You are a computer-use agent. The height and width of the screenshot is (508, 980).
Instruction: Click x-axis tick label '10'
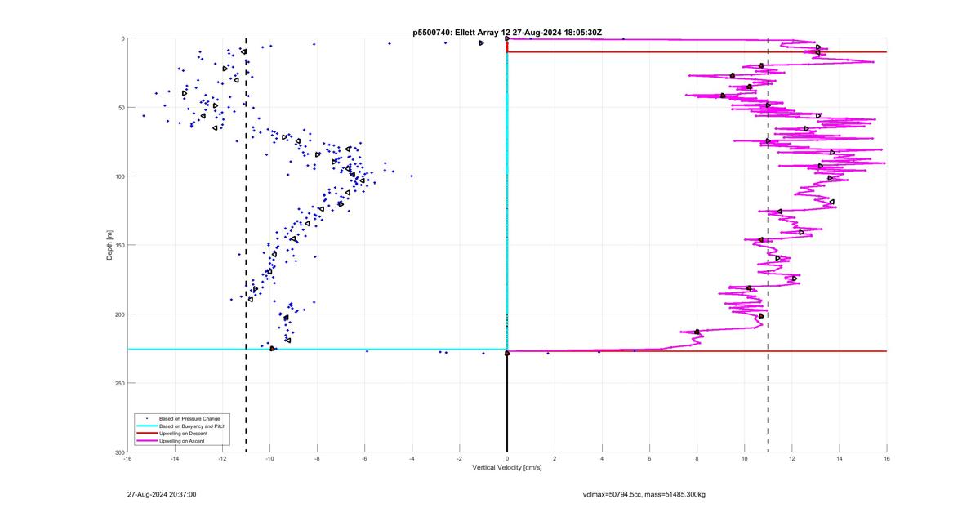(745, 458)
